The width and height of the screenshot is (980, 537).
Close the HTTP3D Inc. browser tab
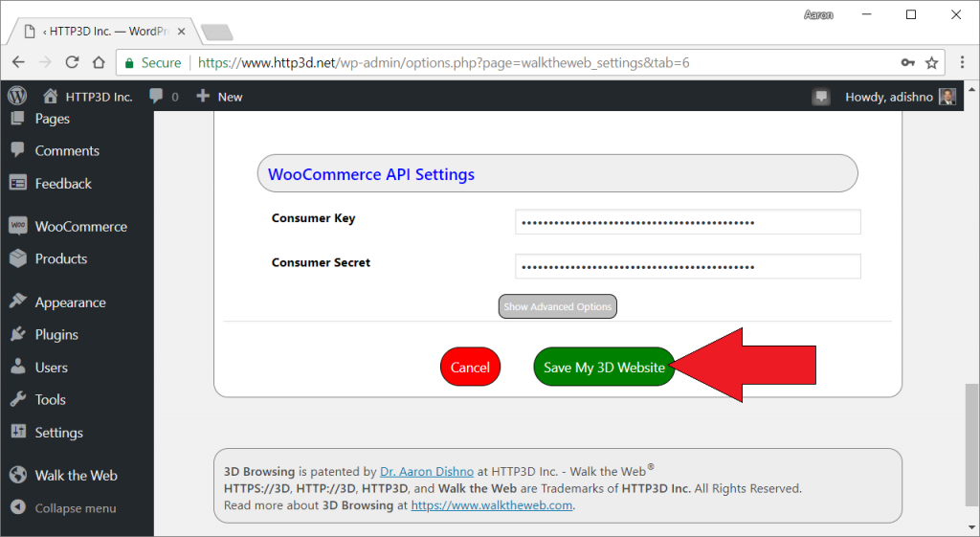pyautogui.click(x=181, y=32)
